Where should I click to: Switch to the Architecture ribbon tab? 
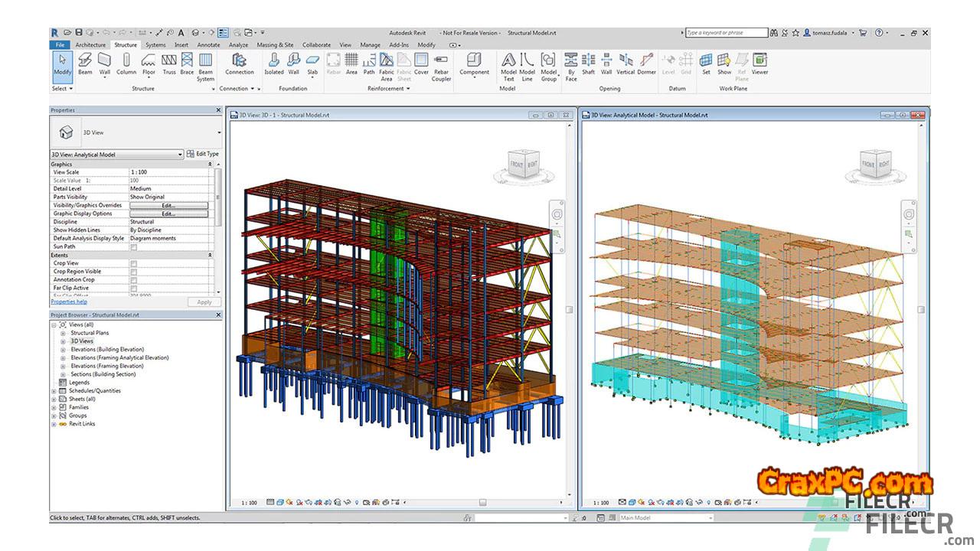[90, 45]
